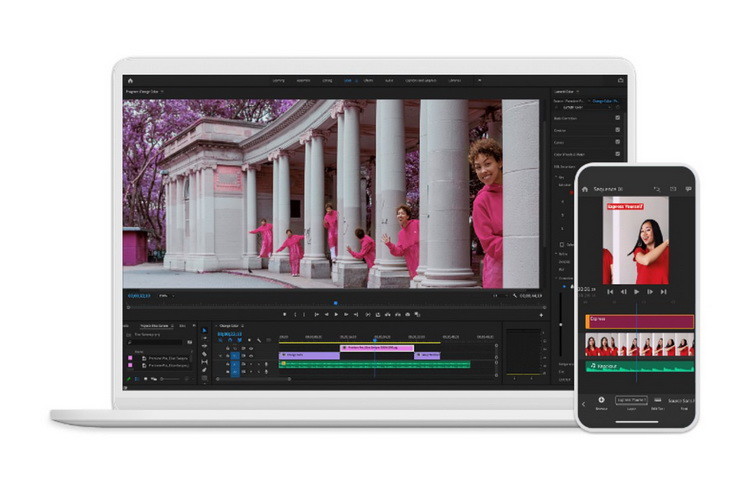
Task: Click Play in the program monitor
Action: tap(336, 315)
